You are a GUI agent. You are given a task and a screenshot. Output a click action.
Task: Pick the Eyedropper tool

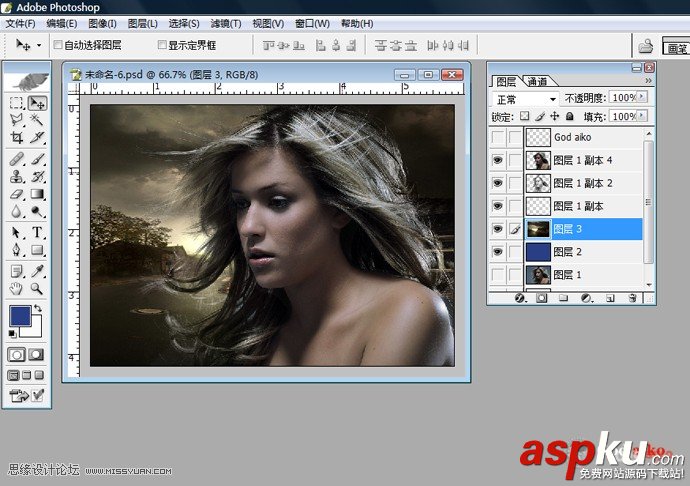pyautogui.click(x=37, y=271)
